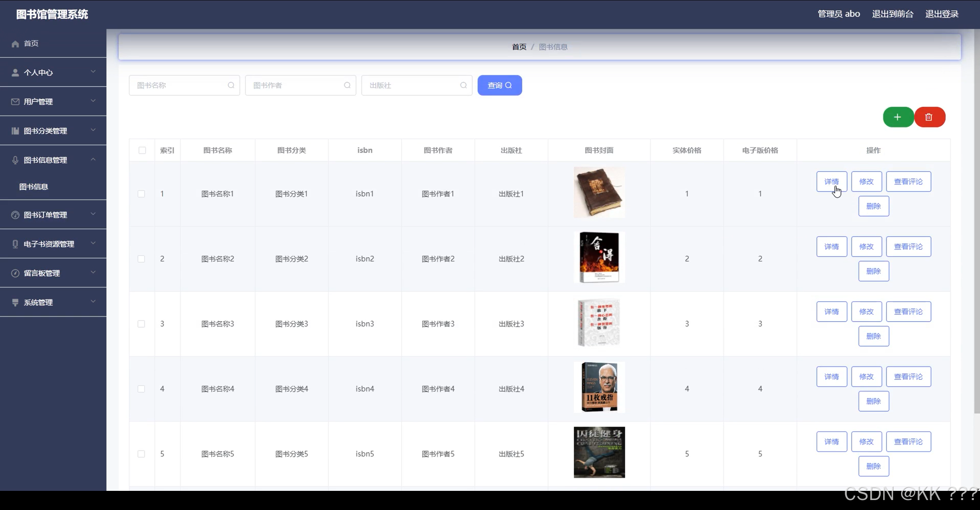Screen dimensions: 980x510
Task: Click the home icon in sidebar
Action: pyautogui.click(x=15, y=44)
